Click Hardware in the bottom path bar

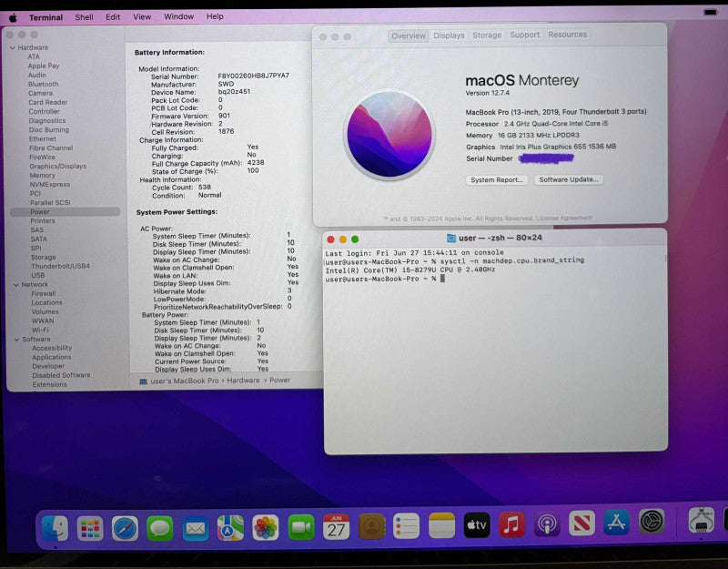click(243, 381)
